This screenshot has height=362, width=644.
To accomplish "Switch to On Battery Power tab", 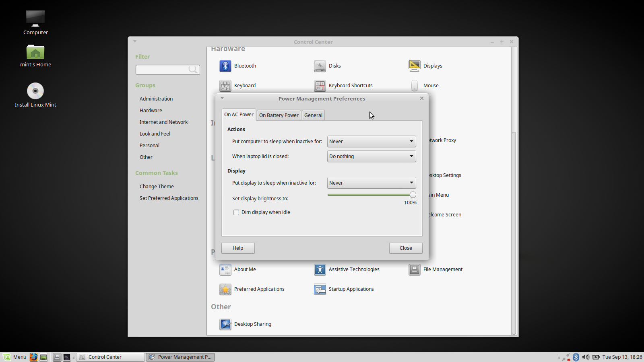I will pyautogui.click(x=279, y=115).
